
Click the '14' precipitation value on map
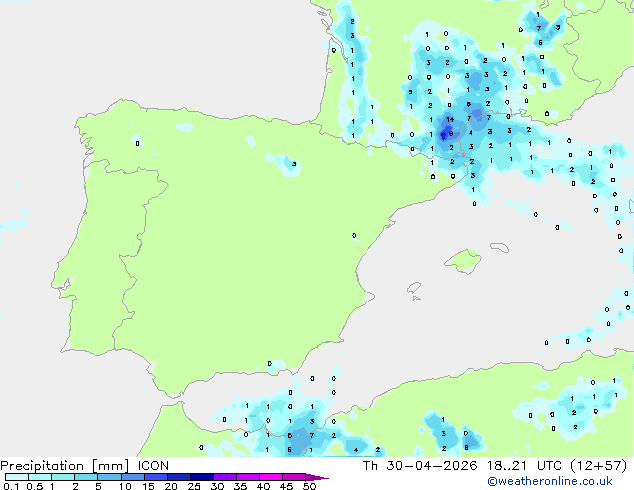pyautogui.click(x=450, y=119)
